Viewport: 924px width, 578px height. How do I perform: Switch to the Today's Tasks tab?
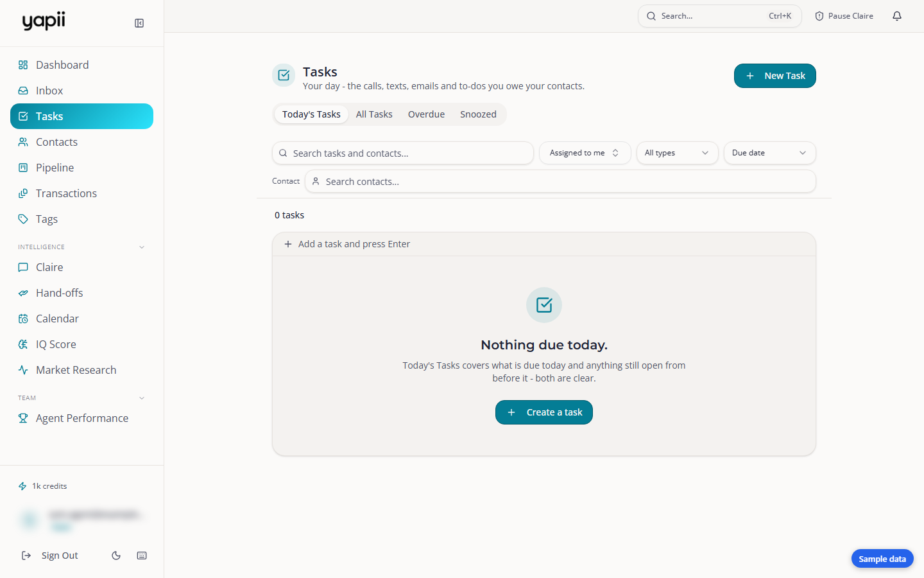tap(311, 114)
